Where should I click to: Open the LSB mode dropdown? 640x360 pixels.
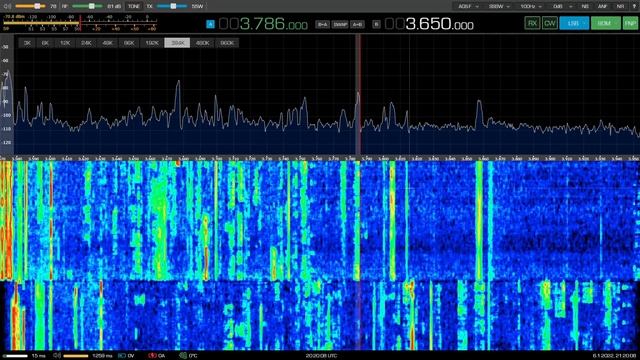pos(574,23)
